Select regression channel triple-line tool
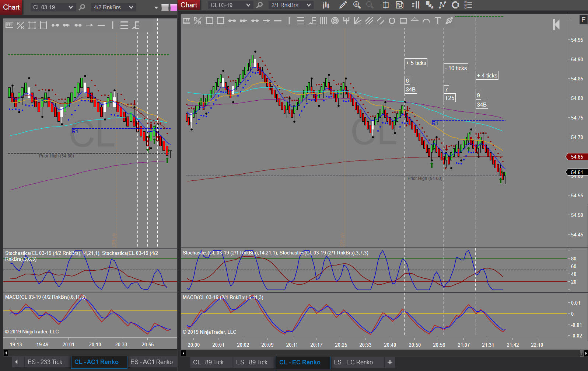588x371 pixels. pyautogui.click(x=369, y=21)
